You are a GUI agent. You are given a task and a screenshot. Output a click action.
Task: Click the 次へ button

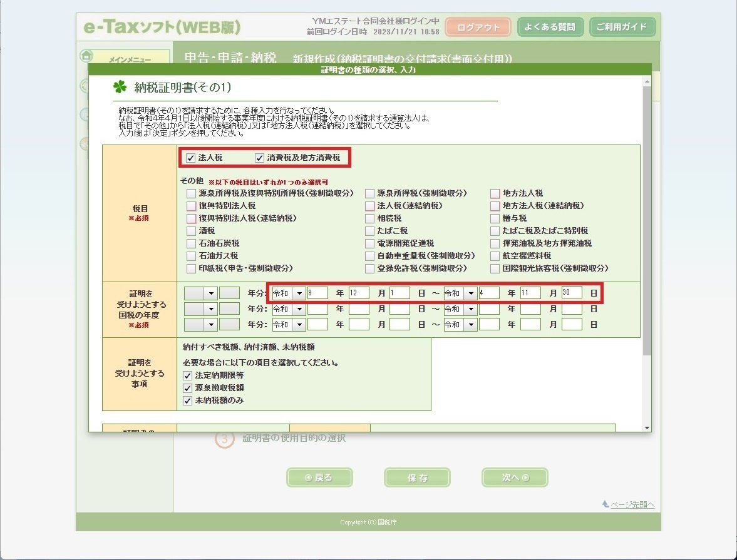pos(515,477)
